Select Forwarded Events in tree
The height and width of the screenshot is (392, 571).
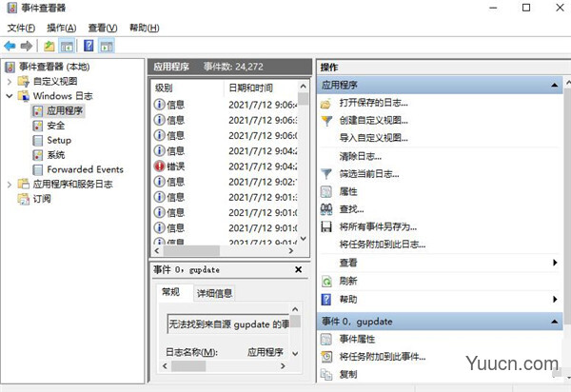[x=85, y=169]
